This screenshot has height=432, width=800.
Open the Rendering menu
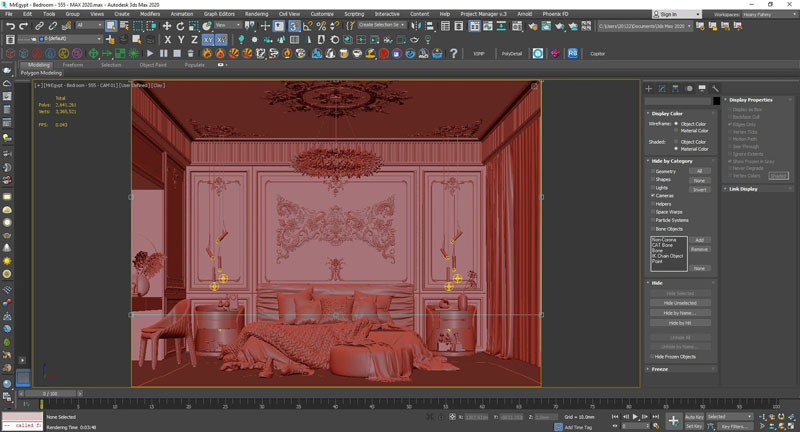tap(256, 14)
